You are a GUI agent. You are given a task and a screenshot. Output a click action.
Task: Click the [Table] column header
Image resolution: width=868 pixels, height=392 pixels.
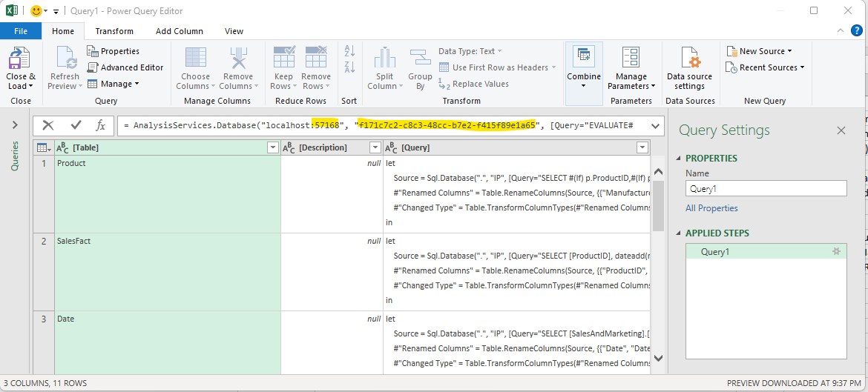[x=168, y=147]
